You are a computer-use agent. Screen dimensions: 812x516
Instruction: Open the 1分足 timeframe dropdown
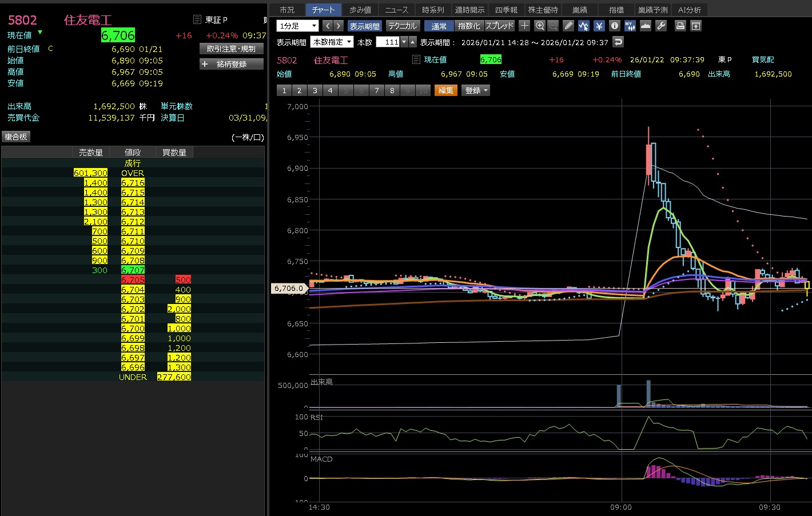297,26
